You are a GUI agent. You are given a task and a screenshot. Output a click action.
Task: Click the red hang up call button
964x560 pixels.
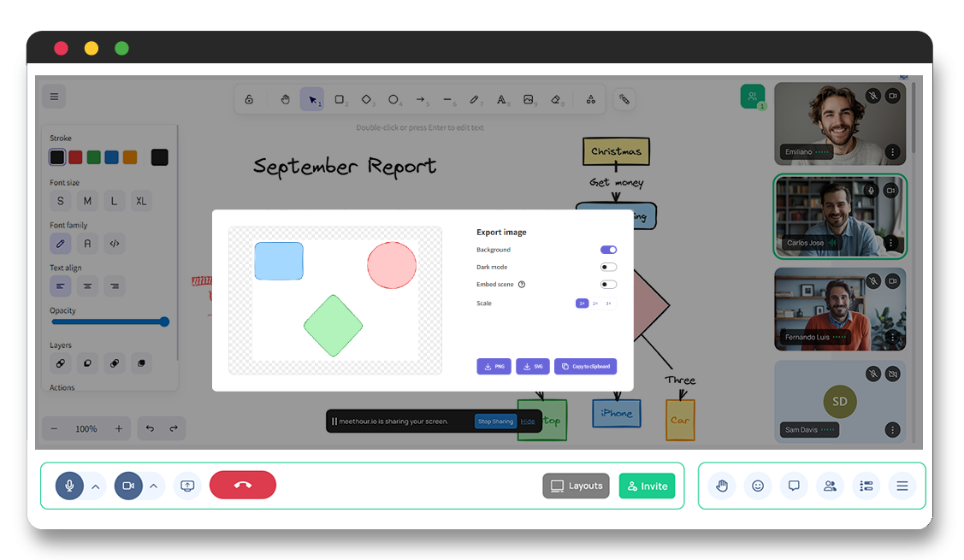(243, 485)
